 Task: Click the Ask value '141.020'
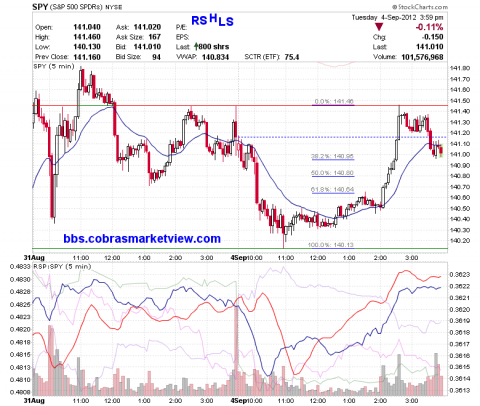(147, 27)
